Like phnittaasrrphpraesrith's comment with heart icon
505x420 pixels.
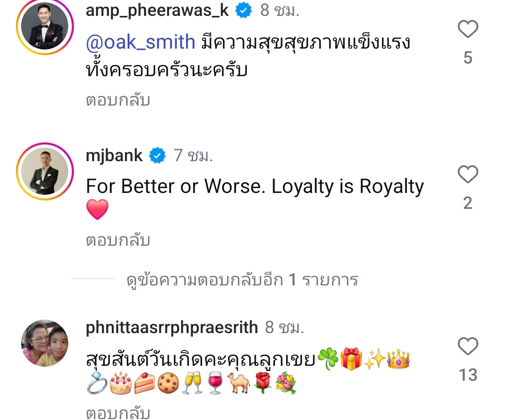(468, 346)
